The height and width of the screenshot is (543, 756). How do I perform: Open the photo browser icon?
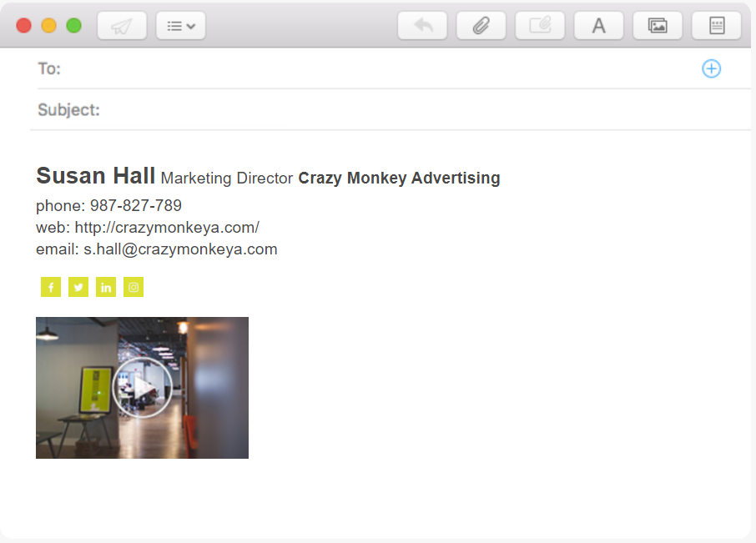pos(658,26)
